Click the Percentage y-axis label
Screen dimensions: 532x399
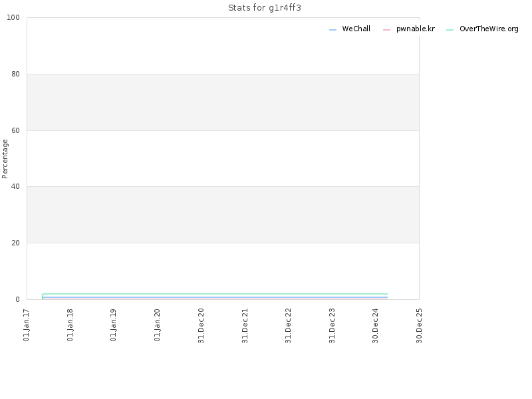(x=5, y=159)
